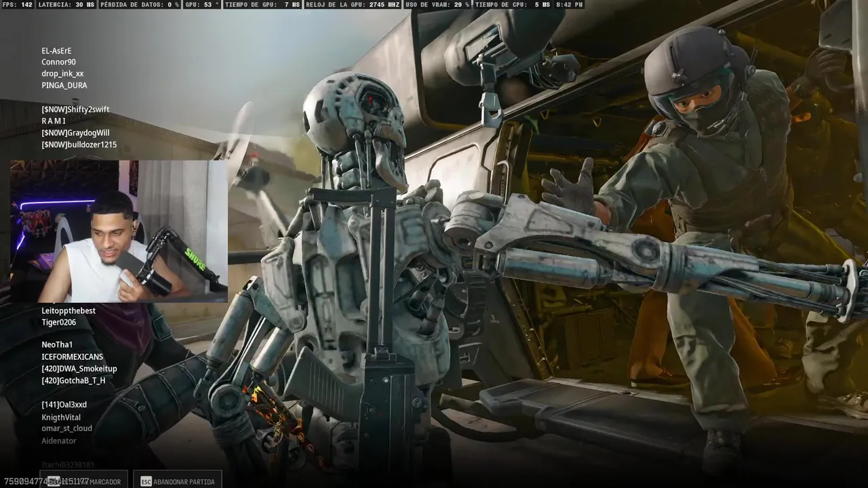
Task: Select player NeoTha1
Action: (x=57, y=345)
